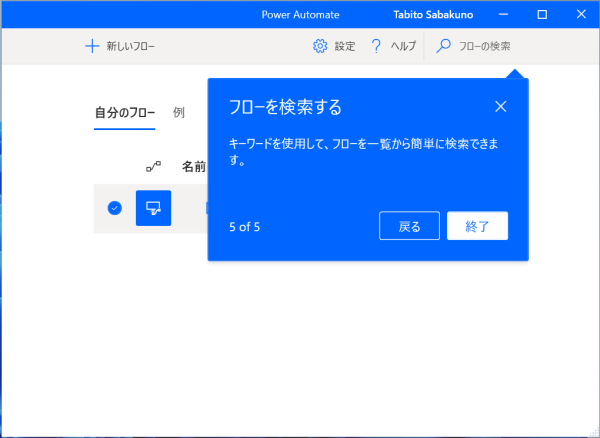Switch to the 例 tab
This screenshot has width=600, height=438.
point(179,112)
